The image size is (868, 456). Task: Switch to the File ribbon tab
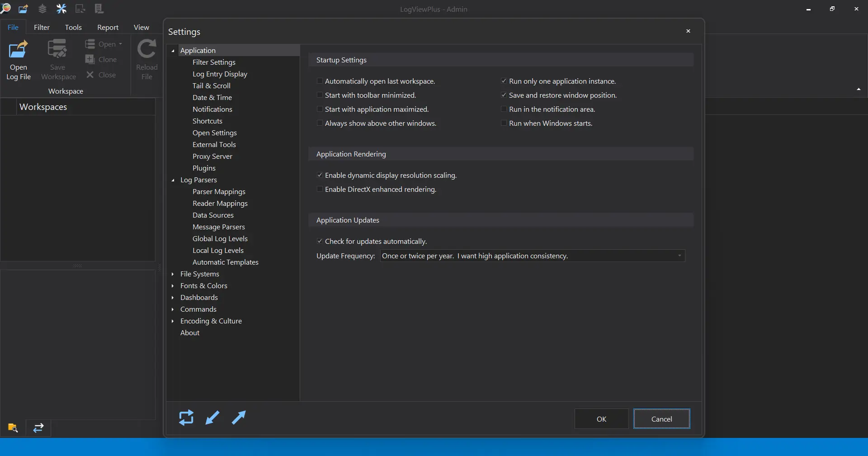(x=13, y=27)
